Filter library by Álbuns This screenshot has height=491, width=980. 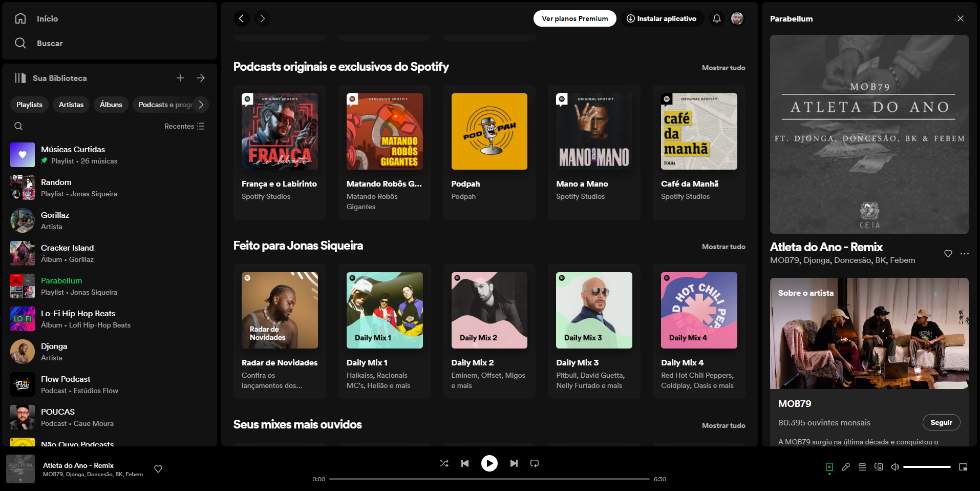point(111,105)
